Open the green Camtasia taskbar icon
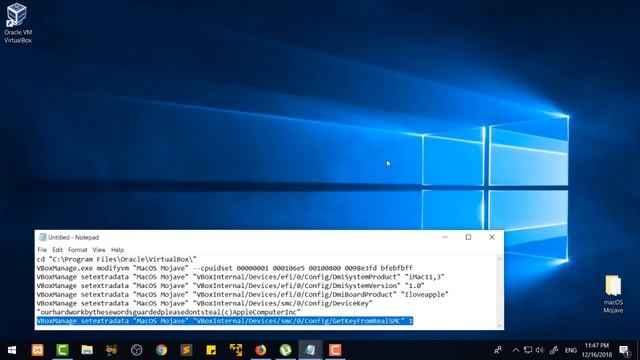 [62, 350]
